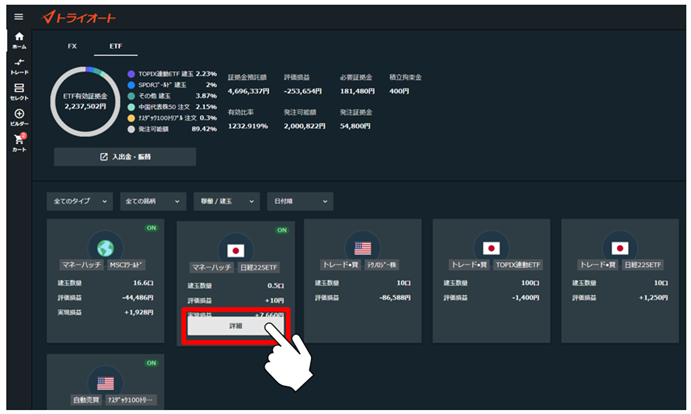Click Japan flag on TOPIX連動ETF card

click(491, 248)
